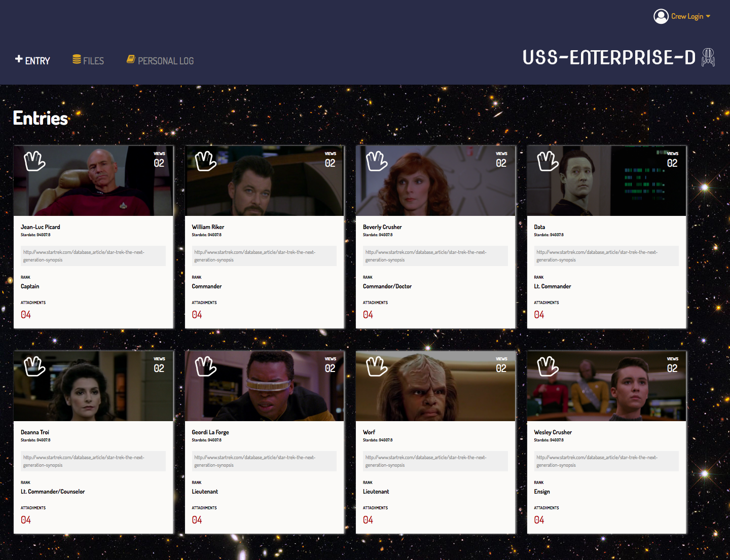The width and height of the screenshot is (730, 560).
Task: Click views count 02 on Wesley Crusher's card
Action: pos(672,368)
